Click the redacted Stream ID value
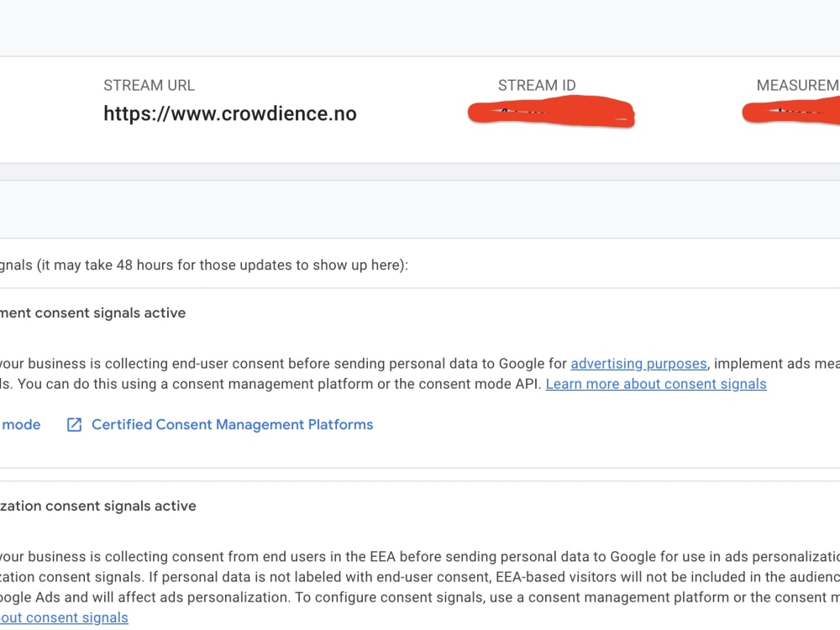The height and width of the screenshot is (630, 840). click(x=550, y=112)
